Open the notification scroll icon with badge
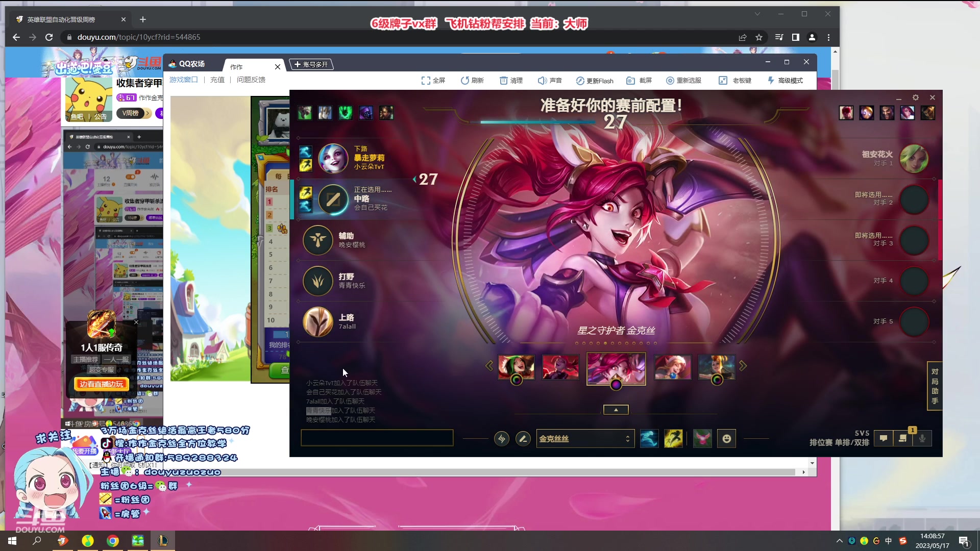This screenshot has height=551, width=980. click(x=902, y=438)
